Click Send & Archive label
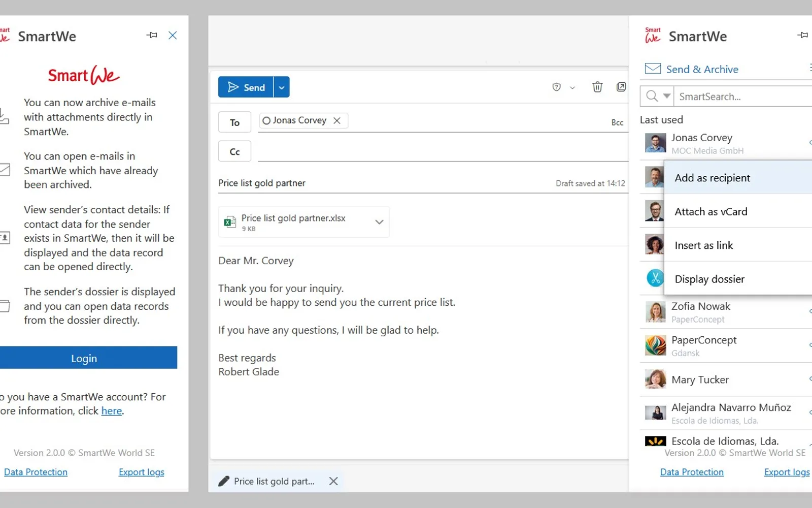 point(702,69)
